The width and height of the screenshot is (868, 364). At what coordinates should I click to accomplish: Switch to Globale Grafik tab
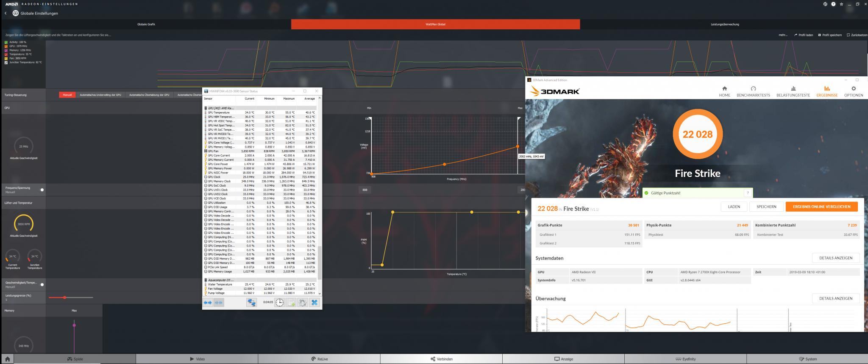pyautogui.click(x=146, y=24)
